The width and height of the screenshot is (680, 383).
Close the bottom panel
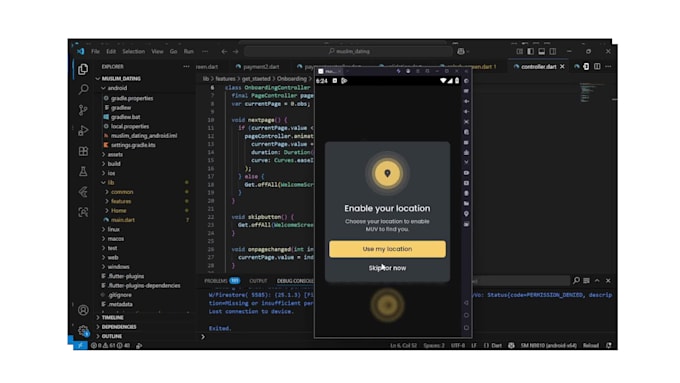pyautogui.click(x=608, y=281)
